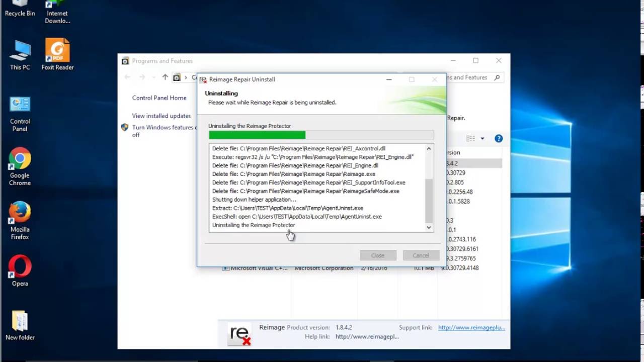Select log line Execute regsvr32 REI_Engine.dll

(x=312, y=157)
